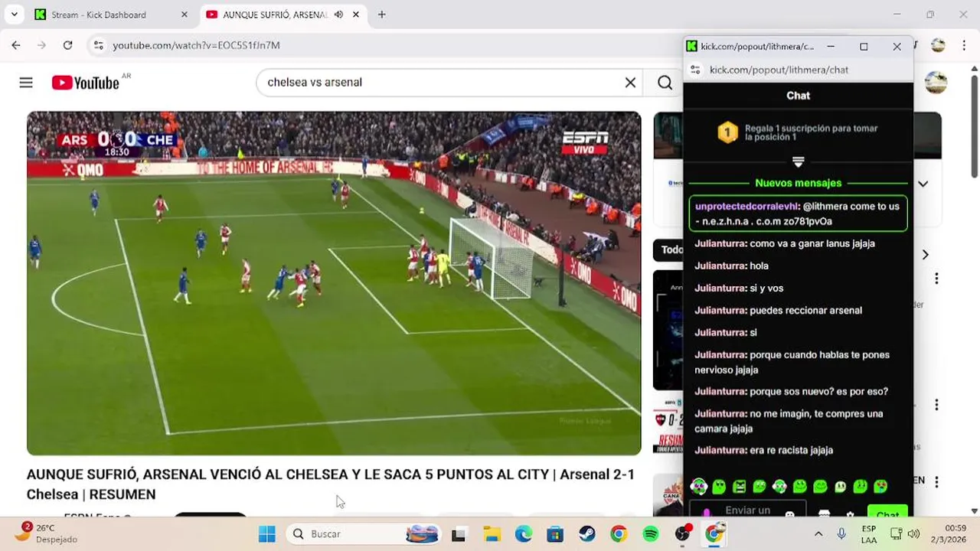Open Microsoft Store from the taskbar
Viewport: 980px width, 551px height.
pyautogui.click(x=555, y=534)
